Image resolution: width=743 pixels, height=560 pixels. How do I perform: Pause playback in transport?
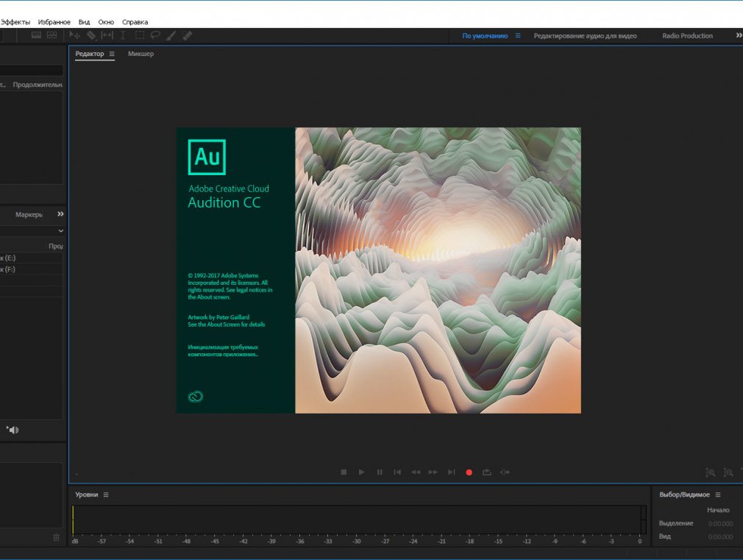[380, 472]
